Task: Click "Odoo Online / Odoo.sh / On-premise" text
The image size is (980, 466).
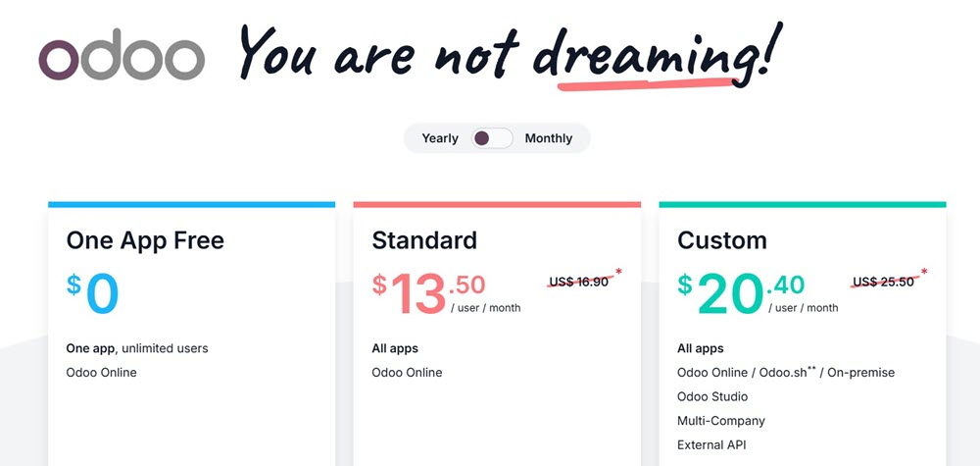Action: 785,373
